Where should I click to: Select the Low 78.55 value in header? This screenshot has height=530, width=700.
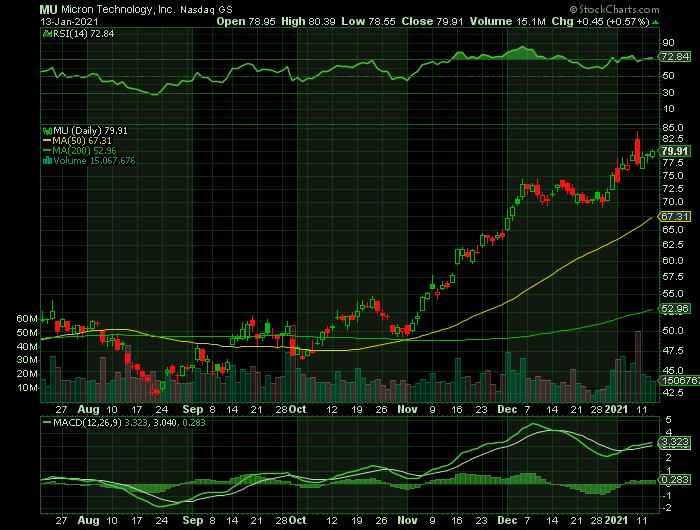(x=368, y=21)
